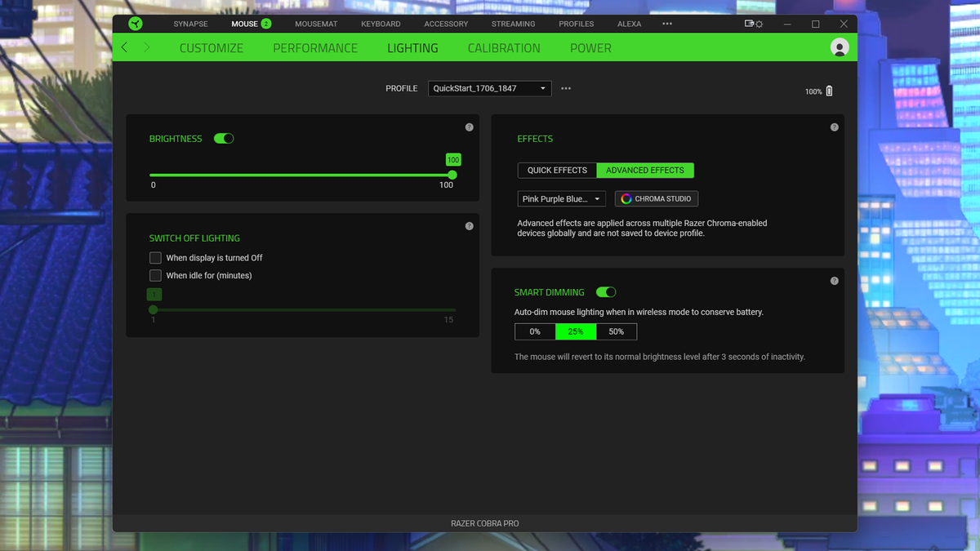Switch to the CUSTOMIZE subtab
Viewport: 980px width, 551px height.
coord(212,47)
